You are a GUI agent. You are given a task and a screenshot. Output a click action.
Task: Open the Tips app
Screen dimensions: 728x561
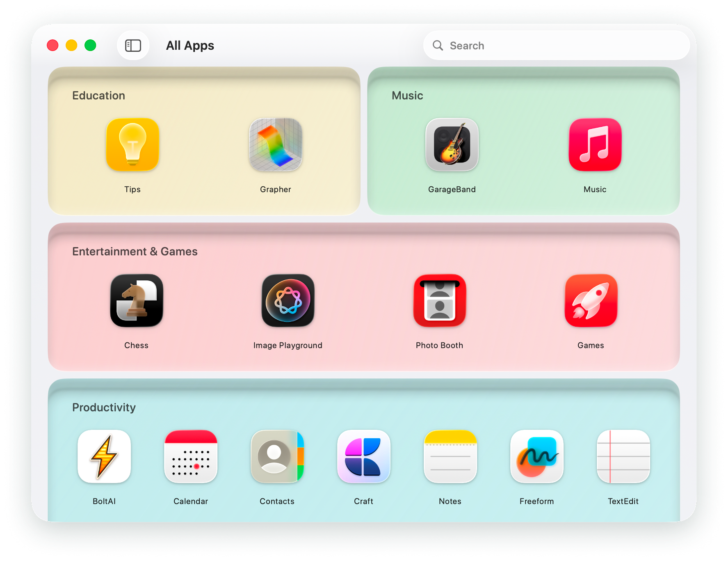(132, 144)
